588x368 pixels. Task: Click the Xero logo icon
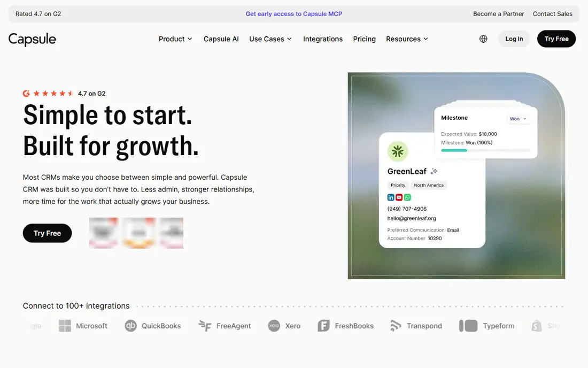click(274, 326)
